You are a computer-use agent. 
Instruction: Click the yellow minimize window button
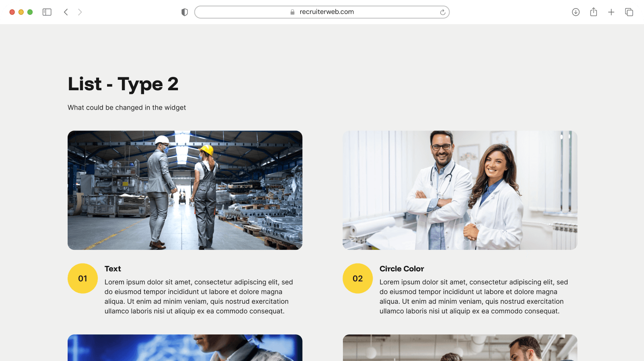(x=21, y=12)
